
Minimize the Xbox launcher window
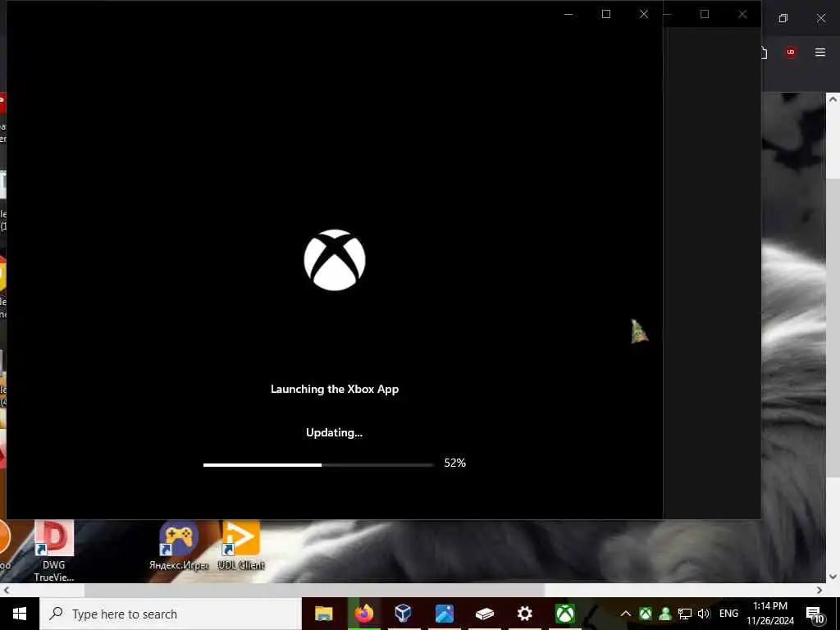click(568, 15)
